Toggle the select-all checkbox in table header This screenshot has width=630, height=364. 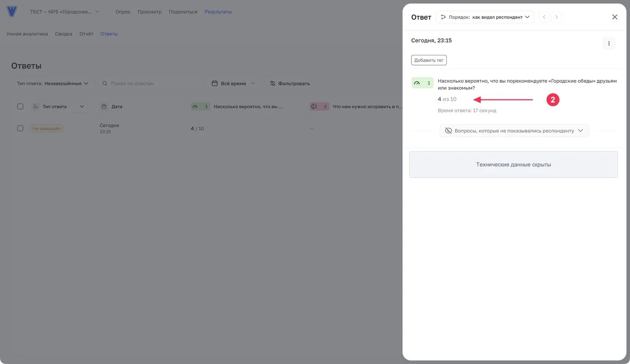[x=20, y=107]
